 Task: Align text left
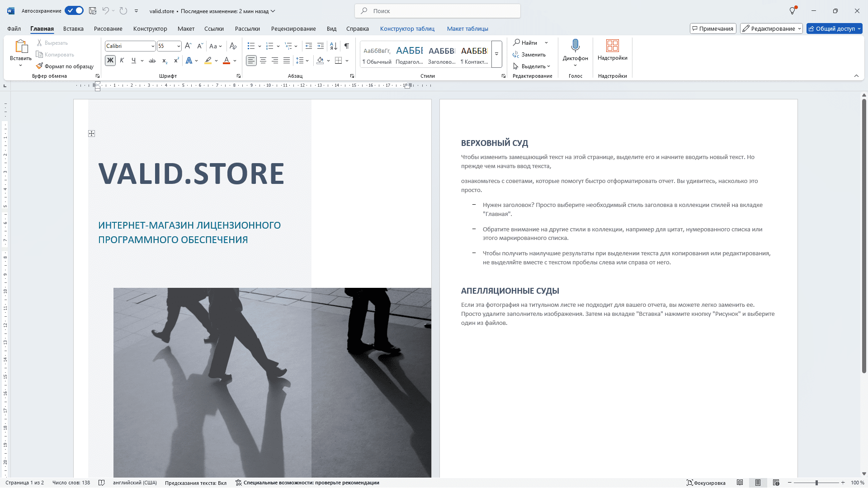point(251,61)
